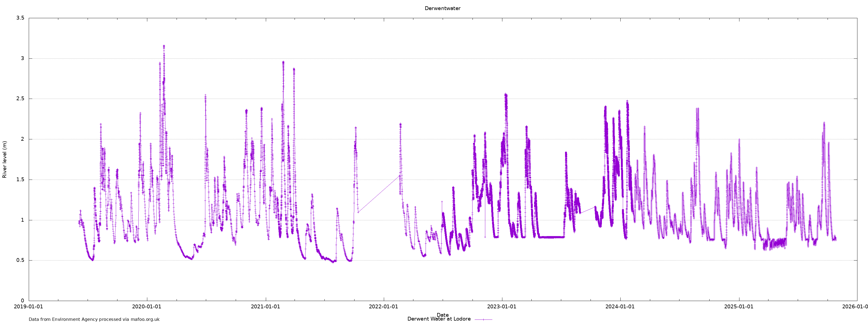Click the 2021-01-01 date tick label
This screenshot has width=868, height=326.
265,307
